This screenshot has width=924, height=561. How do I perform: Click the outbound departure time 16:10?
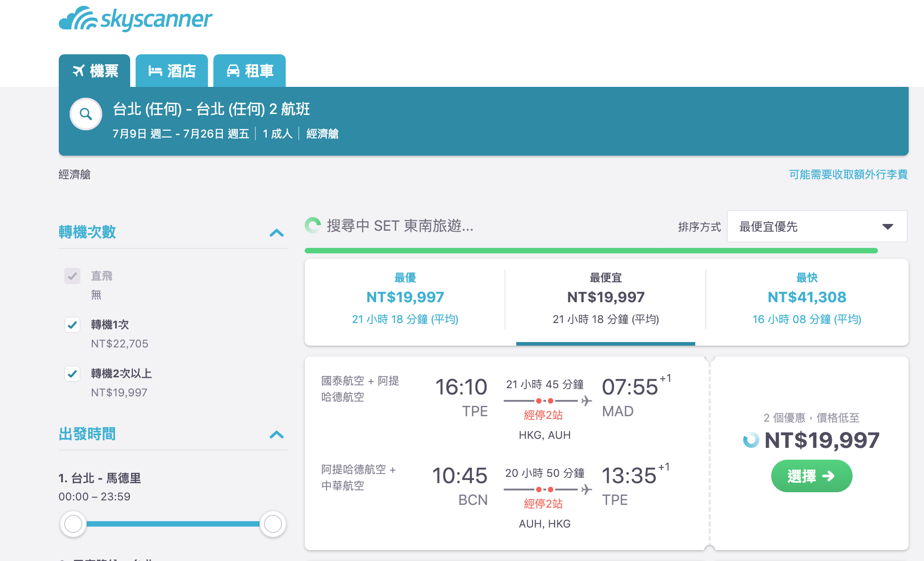pyautogui.click(x=461, y=387)
